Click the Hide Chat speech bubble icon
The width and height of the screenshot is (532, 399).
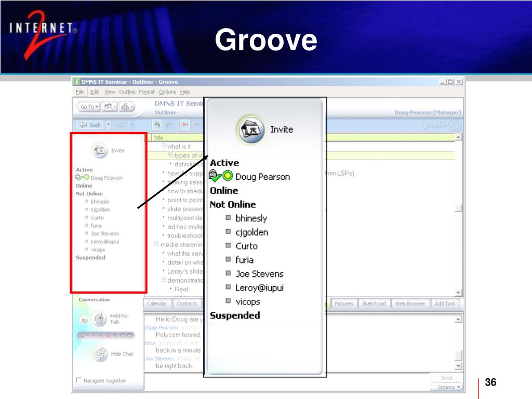(100, 353)
